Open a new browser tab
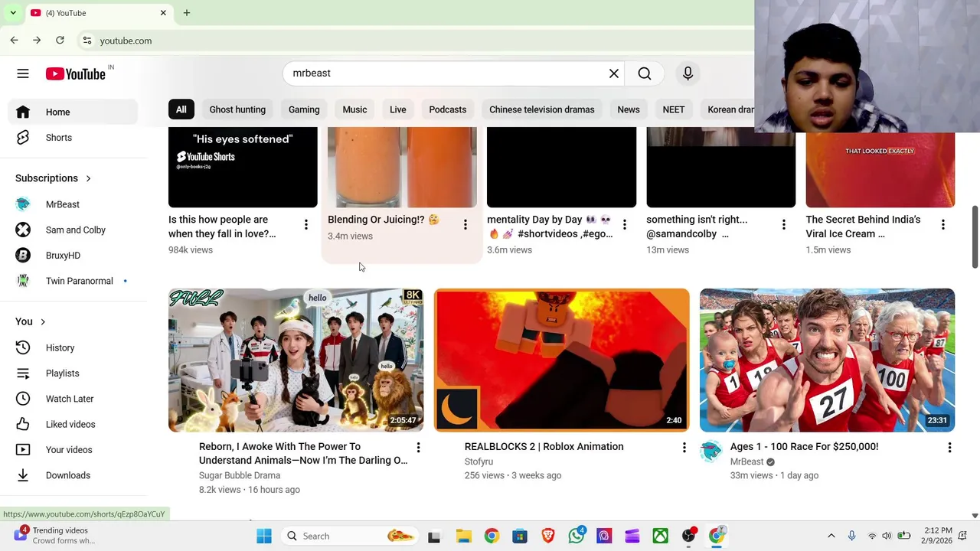This screenshot has width=980, height=551. click(x=186, y=13)
